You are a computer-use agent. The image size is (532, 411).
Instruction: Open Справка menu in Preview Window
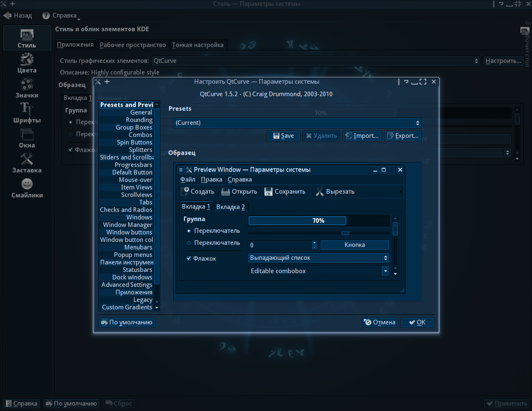click(240, 179)
